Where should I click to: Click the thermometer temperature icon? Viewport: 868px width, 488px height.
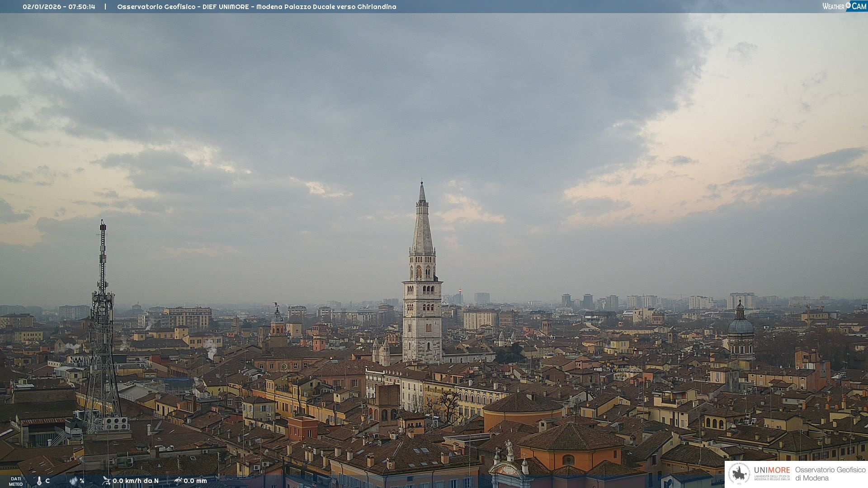click(39, 481)
